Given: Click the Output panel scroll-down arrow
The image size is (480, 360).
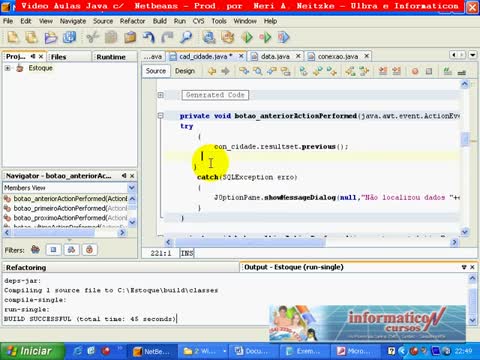Looking at the screenshot, I should [x=473, y=320].
